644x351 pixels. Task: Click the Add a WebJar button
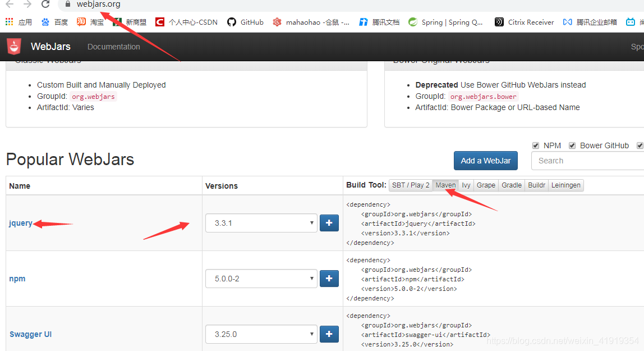[485, 160]
